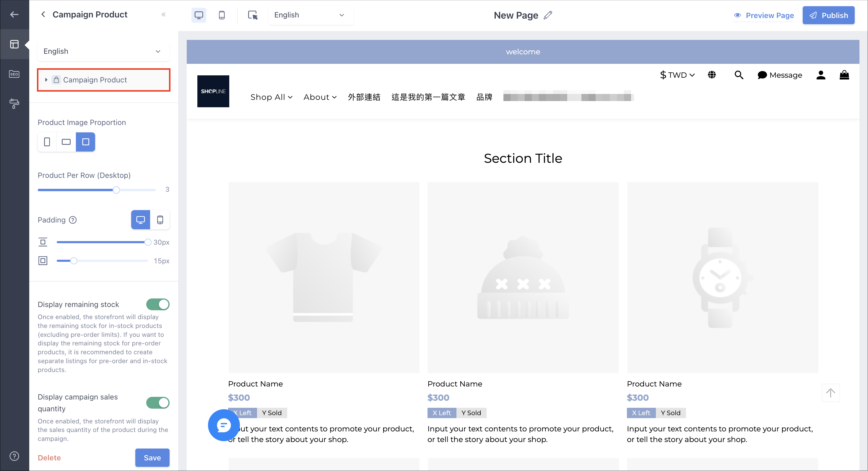Click the back arrow in dark sidebar
Screen dimensions: 868x471
click(14, 14)
